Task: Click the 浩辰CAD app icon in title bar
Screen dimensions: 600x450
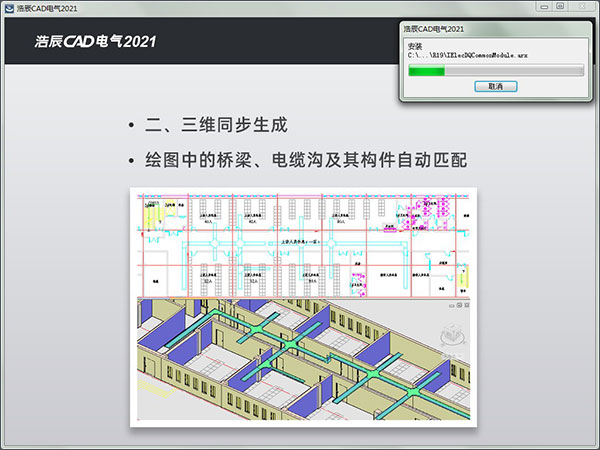Action: click(x=9, y=8)
